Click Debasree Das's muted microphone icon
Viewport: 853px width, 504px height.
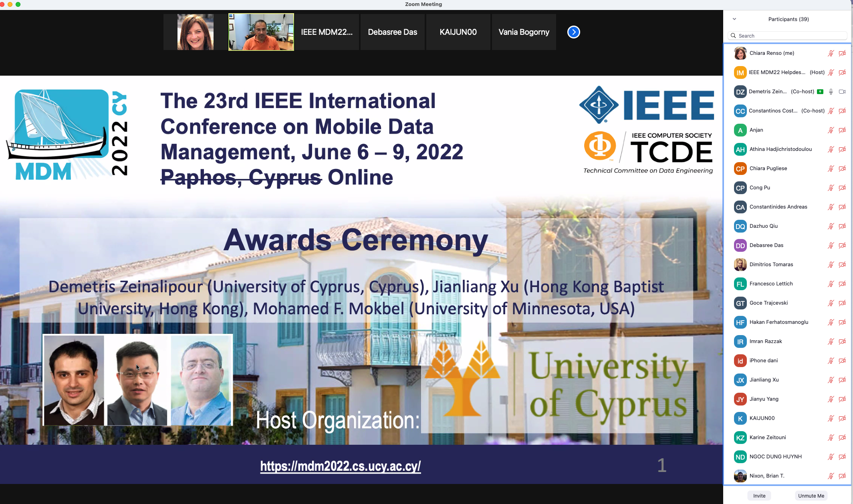tap(831, 245)
